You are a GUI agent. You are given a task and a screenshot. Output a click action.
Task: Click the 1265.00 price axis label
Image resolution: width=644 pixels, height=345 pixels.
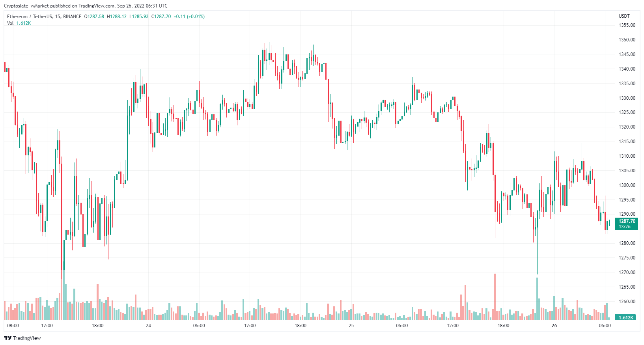pos(627,287)
